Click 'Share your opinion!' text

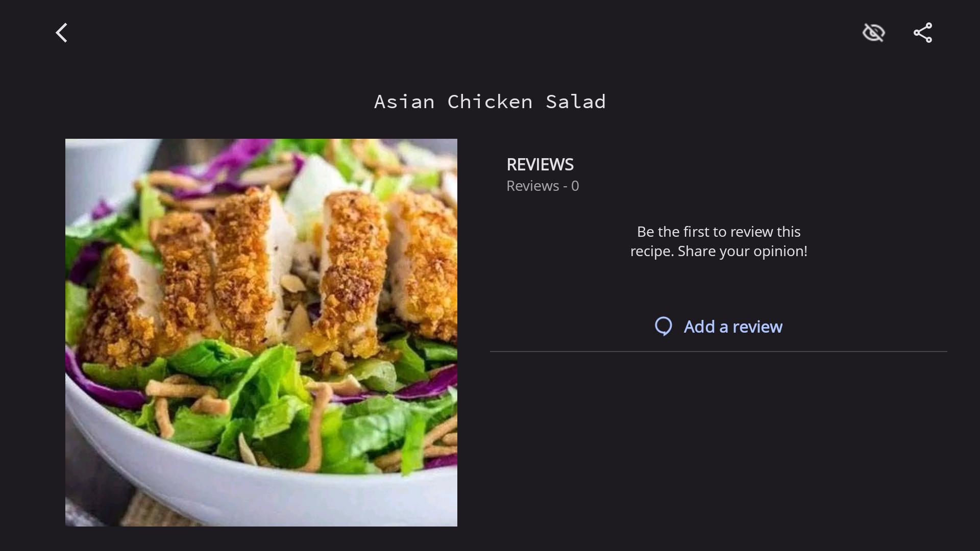point(743,251)
